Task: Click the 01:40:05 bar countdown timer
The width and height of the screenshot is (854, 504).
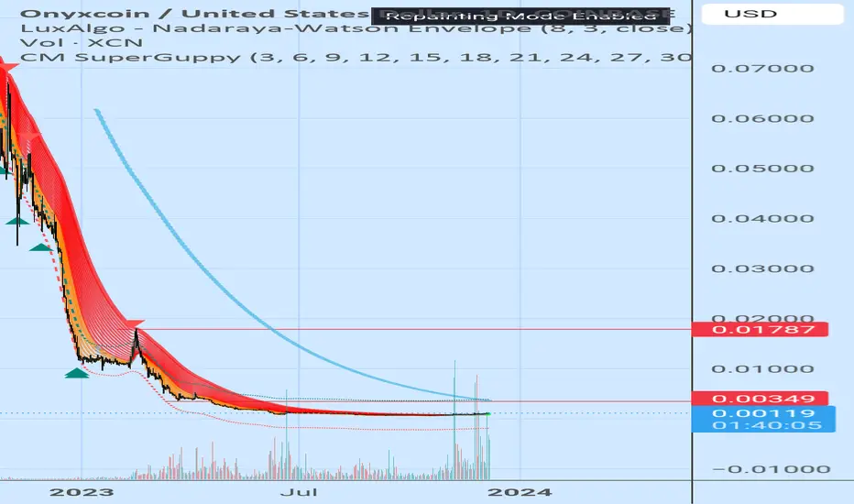Action: pyautogui.click(x=766, y=425)
